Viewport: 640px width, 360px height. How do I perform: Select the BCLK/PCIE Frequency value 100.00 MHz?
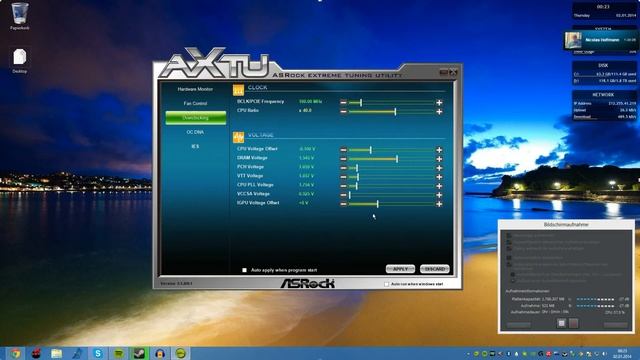(310, 101)
